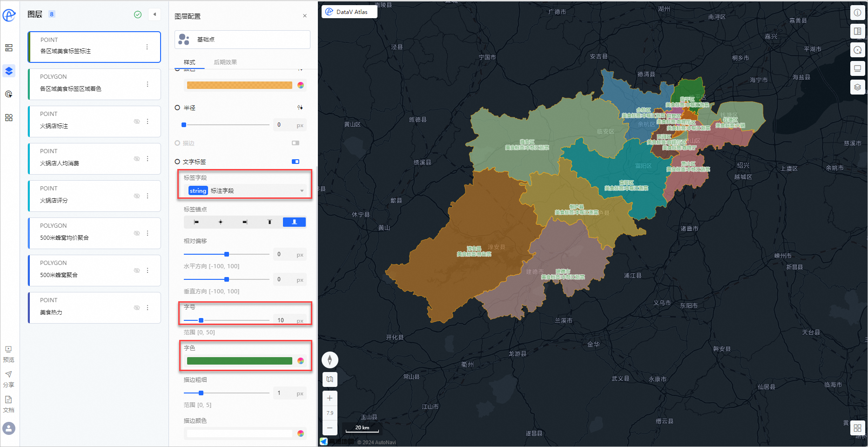Show the hidden 火锅店评分 layer
This screenshot has width=868, height=447.
pos(137,196)
